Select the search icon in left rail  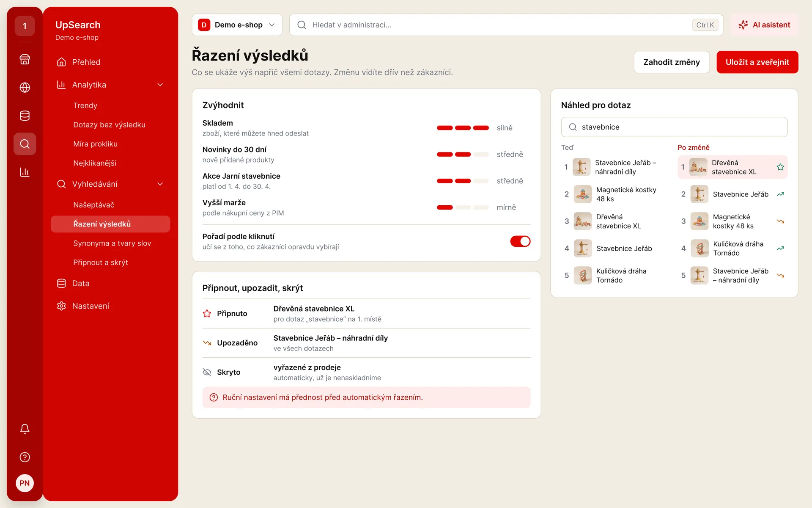coord(25,144)
